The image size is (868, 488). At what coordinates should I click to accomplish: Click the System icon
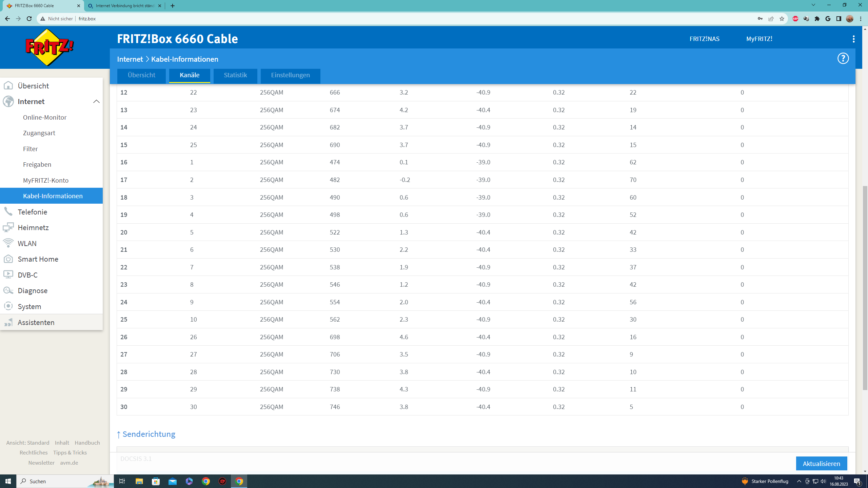coord(8,306)
